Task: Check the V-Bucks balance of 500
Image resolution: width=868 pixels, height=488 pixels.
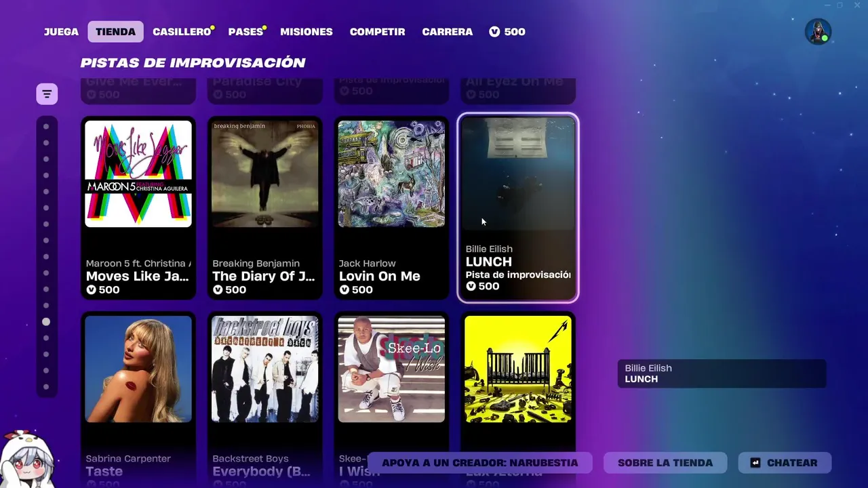Action: pos(507,32)
